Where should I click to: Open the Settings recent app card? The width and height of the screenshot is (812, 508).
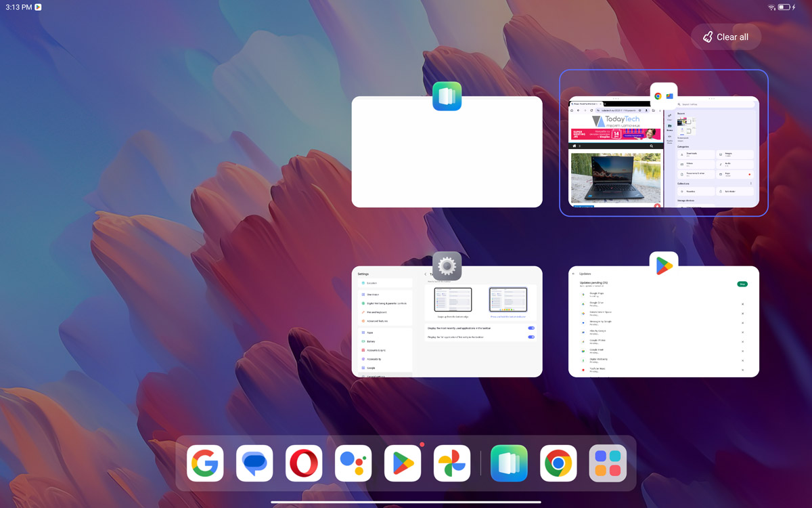tap(447, 322)
